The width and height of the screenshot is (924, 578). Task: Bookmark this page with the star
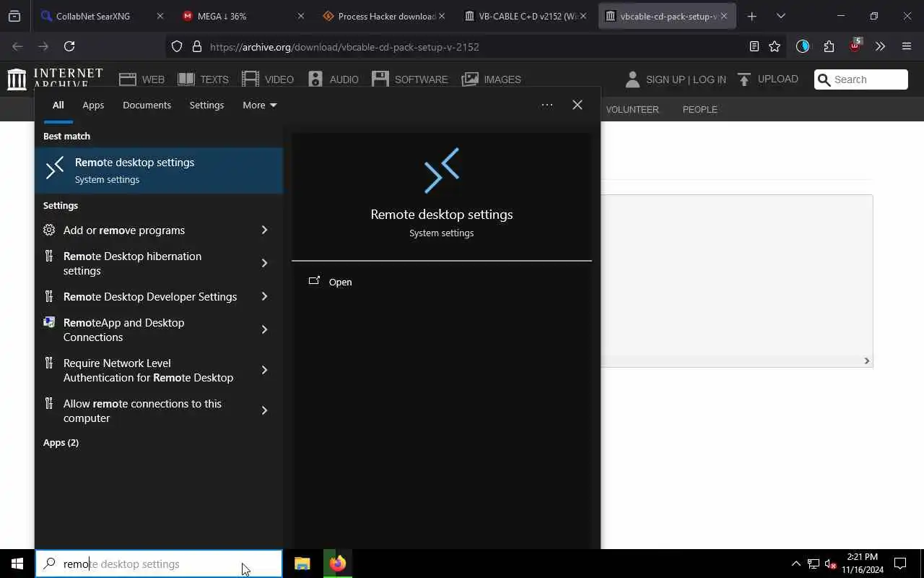(x=775, y=46)
